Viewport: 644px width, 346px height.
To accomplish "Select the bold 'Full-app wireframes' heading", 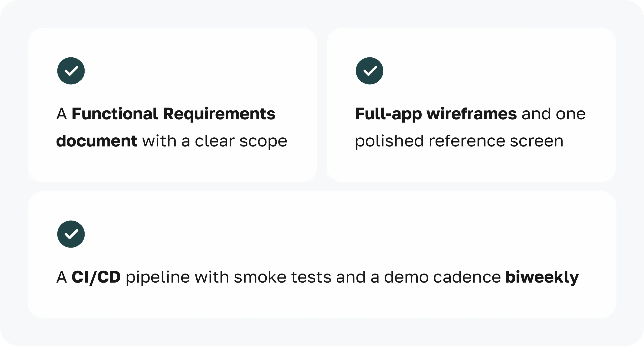I will tap(436, 114).
